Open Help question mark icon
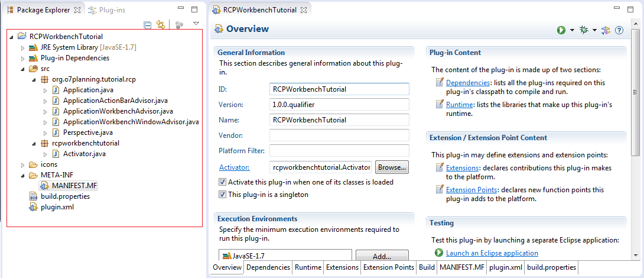Screen dimensions: 644x278 (619, 30)
